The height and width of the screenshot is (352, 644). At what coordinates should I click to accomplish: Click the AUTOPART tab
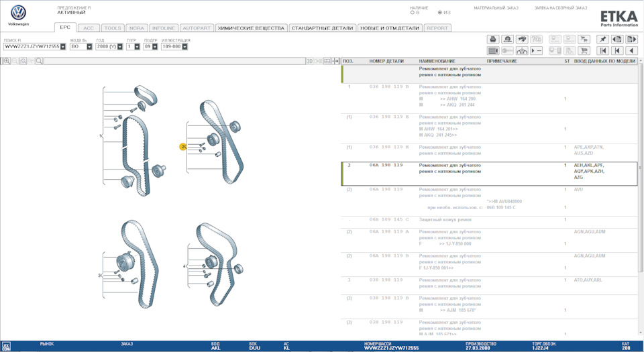[x=197, y=28]
